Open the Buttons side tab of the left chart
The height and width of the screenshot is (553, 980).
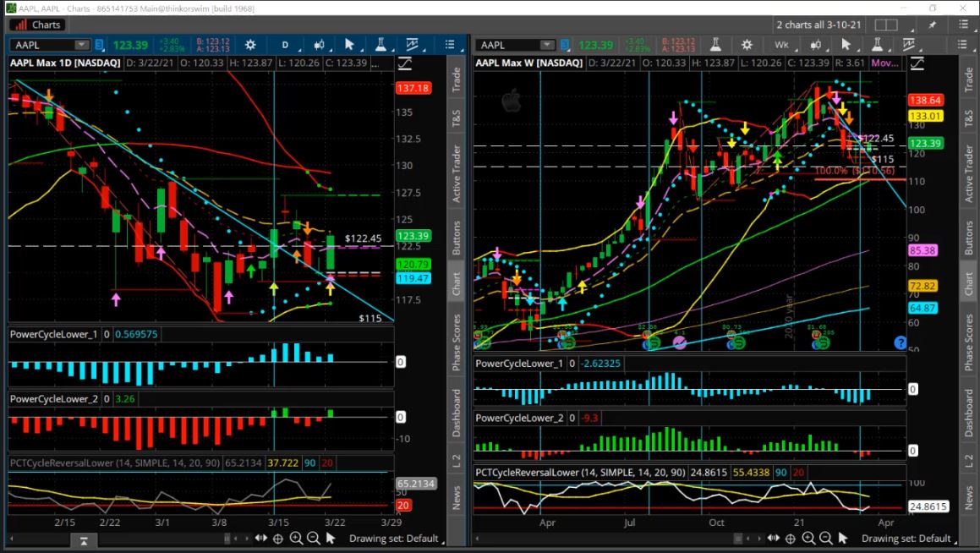pos(457,238)
